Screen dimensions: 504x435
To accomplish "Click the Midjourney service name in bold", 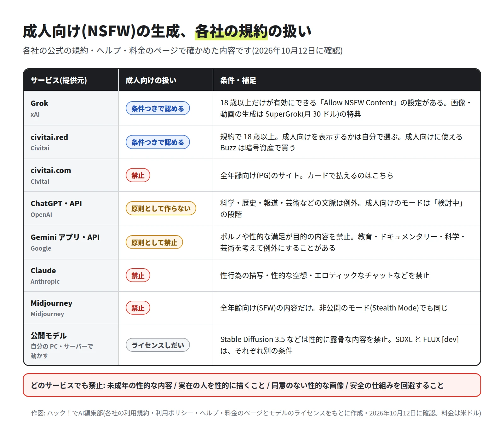I will pos(51,303).
